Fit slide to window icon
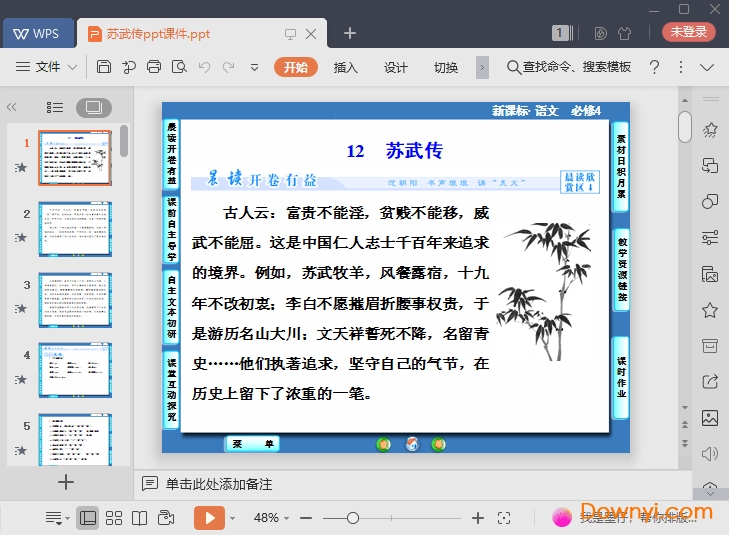This screenshot has height=535, width=729. pos(504,518)
